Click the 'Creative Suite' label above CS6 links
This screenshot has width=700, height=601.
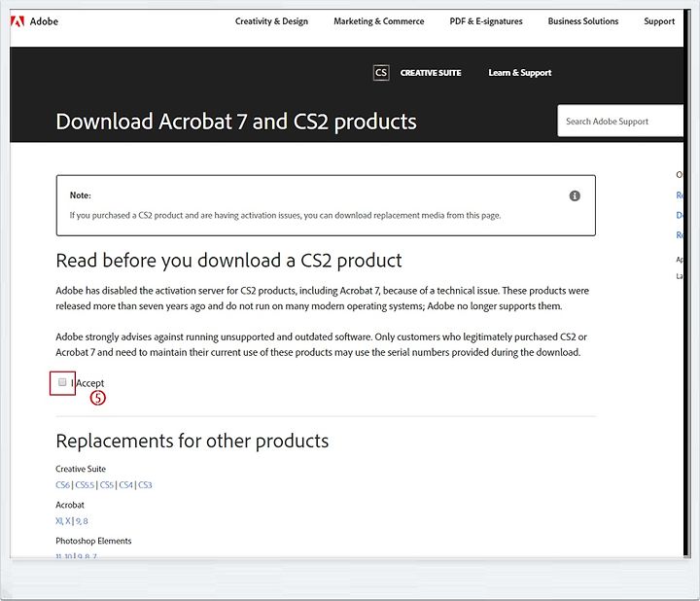81,469
